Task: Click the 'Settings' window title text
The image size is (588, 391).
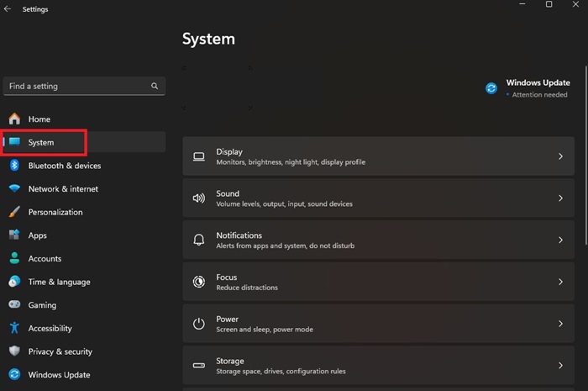Action: pos(35,9)
